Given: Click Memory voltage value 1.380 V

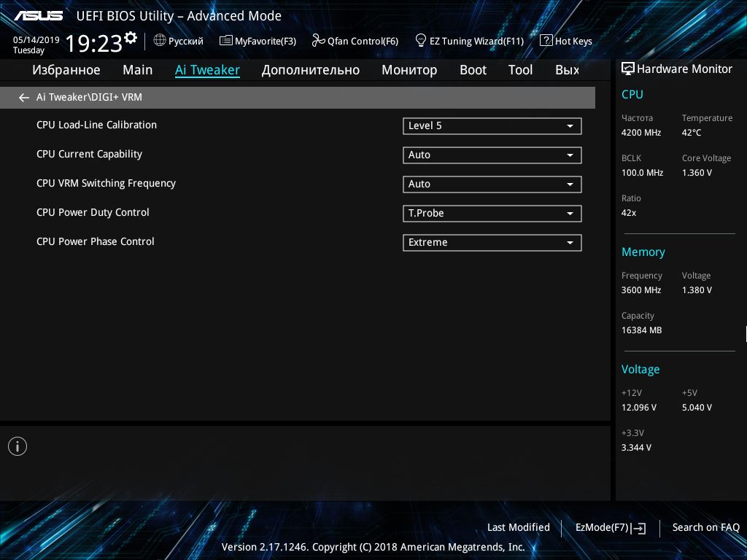Looking at the screenshot, I should [697, 290].
